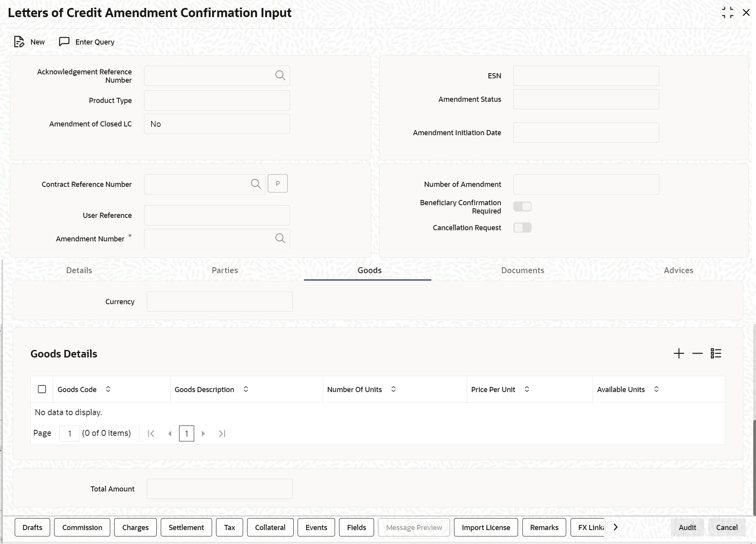Click the Currency input field
The width and height of the screenshot is (756, 544).
(220, 301)
